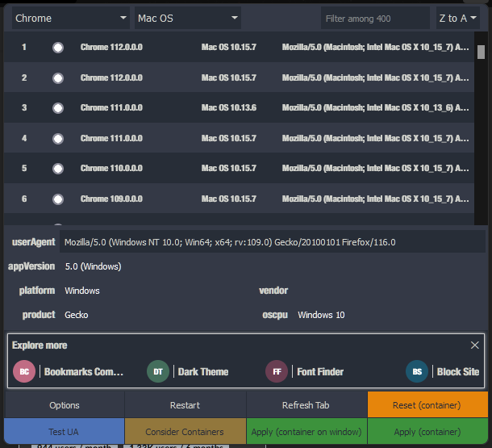
Task: Select radio for row 2 Chrome 112.0.0.0
Action: [58, 77]
